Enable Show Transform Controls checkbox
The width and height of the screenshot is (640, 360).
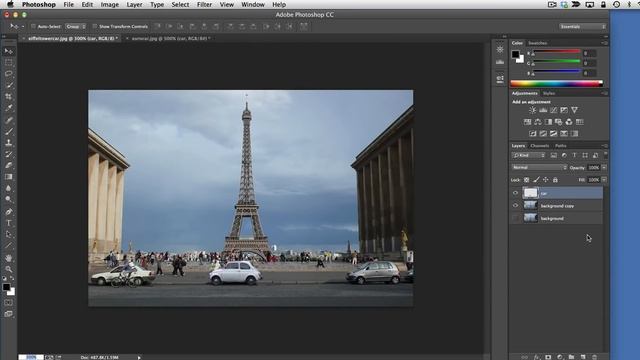95,27
